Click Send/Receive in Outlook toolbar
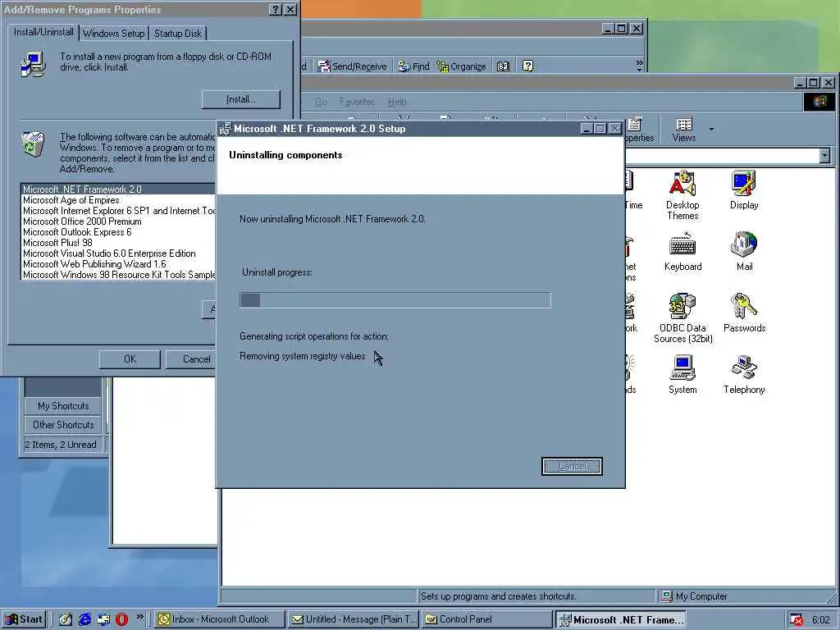The image size is (840, 630). click(352, 66)
